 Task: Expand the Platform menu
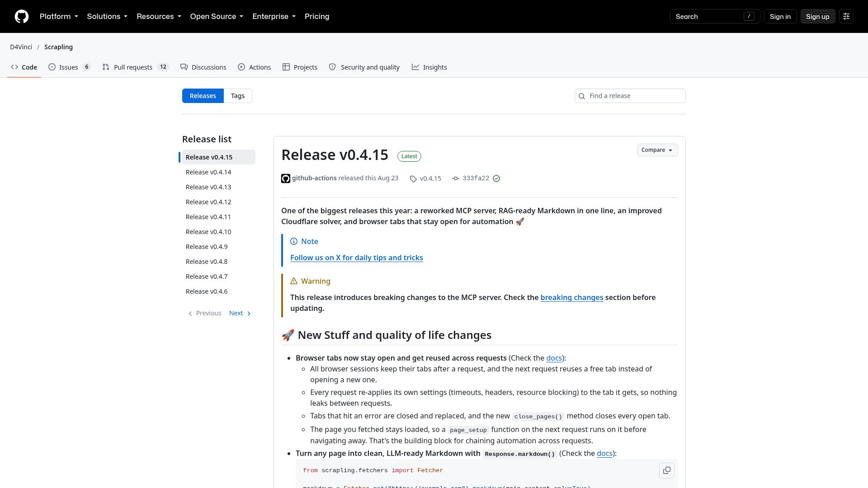point(59,17)
